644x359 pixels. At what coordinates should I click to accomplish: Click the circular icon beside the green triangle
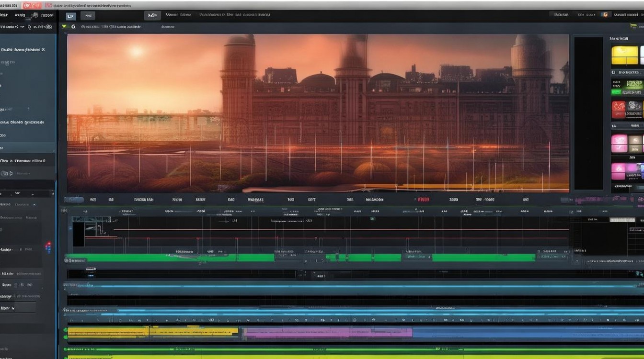pos(73,27)
